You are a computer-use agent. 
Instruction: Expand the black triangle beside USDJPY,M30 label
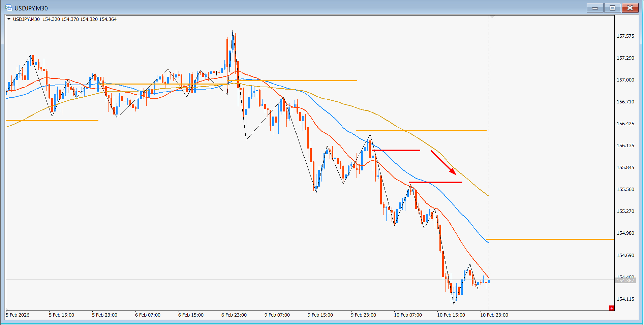tap(9, 19)
